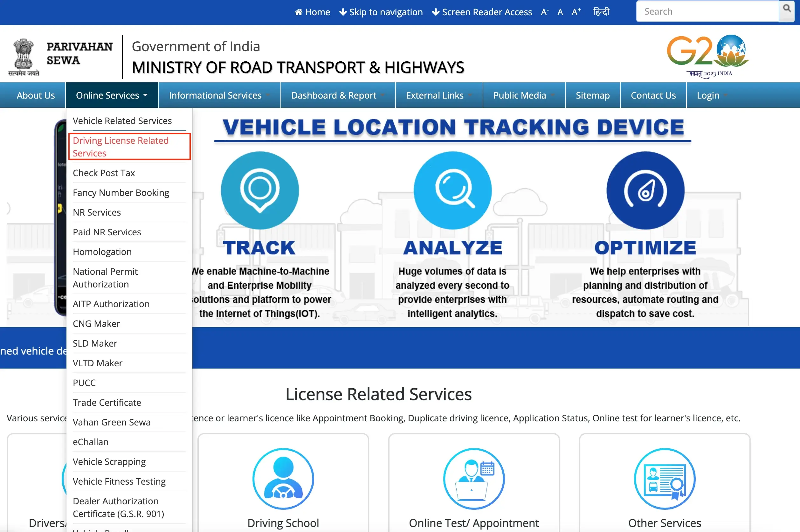Choose NR Services from dropdown

click(129, 212)
